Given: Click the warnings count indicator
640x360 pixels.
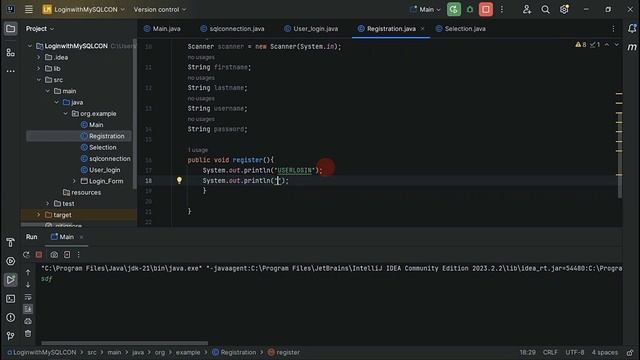Looking at the screenshot, I should click(x=581, y=44).
